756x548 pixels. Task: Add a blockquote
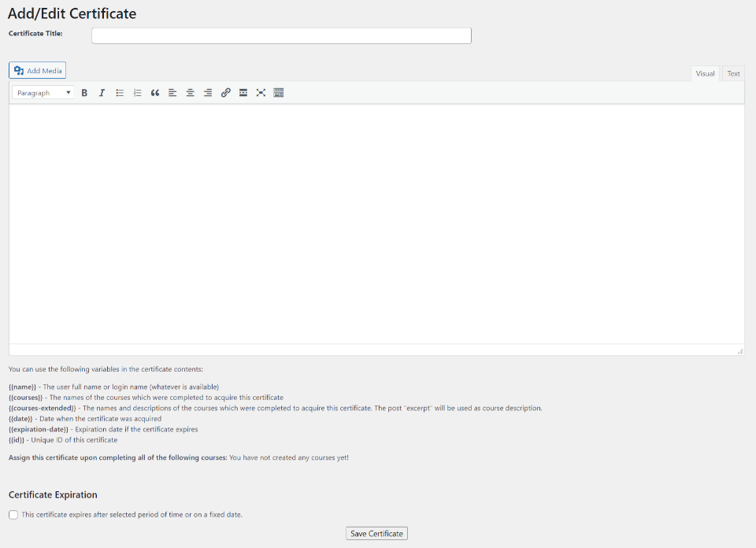155,93
